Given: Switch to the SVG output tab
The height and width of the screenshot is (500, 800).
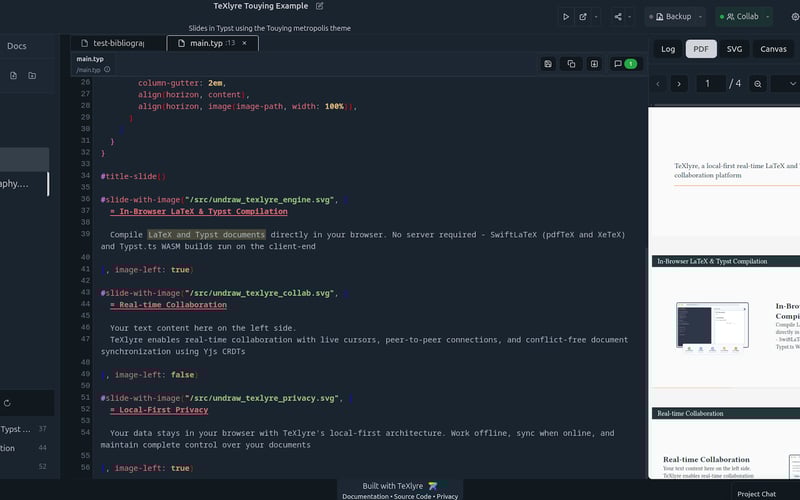Looking at the screenshot, I should pyautogui.click(x=734, y=49).
